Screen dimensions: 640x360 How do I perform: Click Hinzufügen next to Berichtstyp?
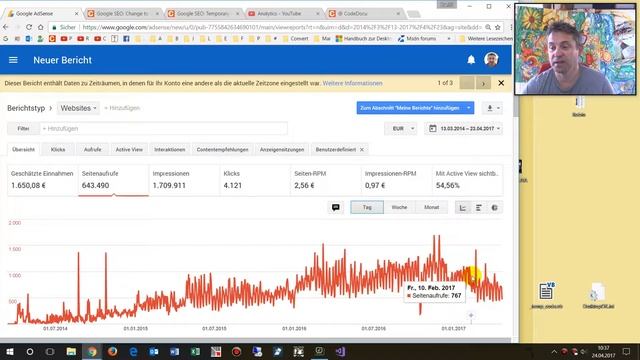[x=122, y=108]
